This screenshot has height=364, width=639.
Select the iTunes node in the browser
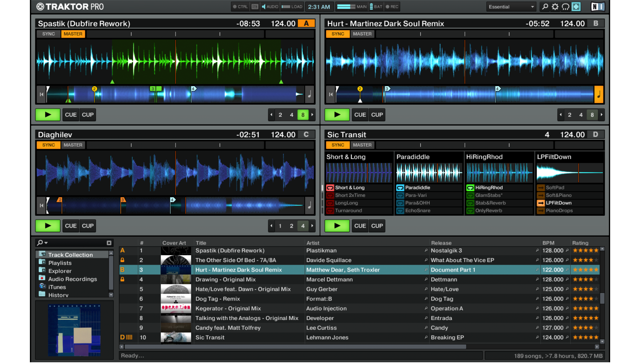[57, 287]
